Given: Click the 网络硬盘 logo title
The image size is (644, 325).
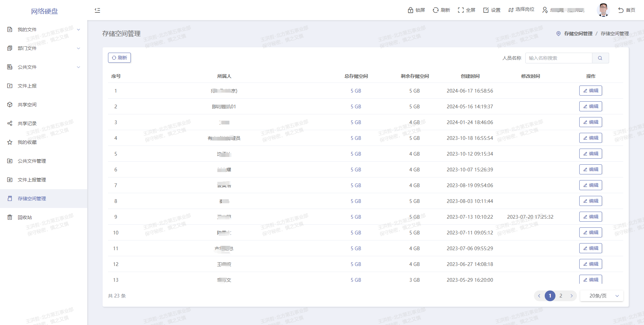Looking at the screenshot, I should [44, 11].
